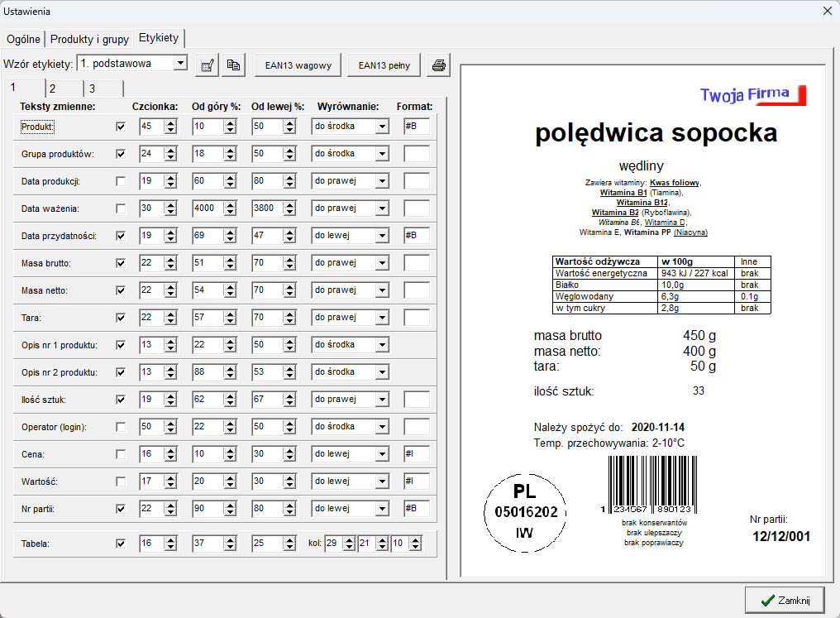Open sub-tab 2 of label fields

click(x=64, y=89)
